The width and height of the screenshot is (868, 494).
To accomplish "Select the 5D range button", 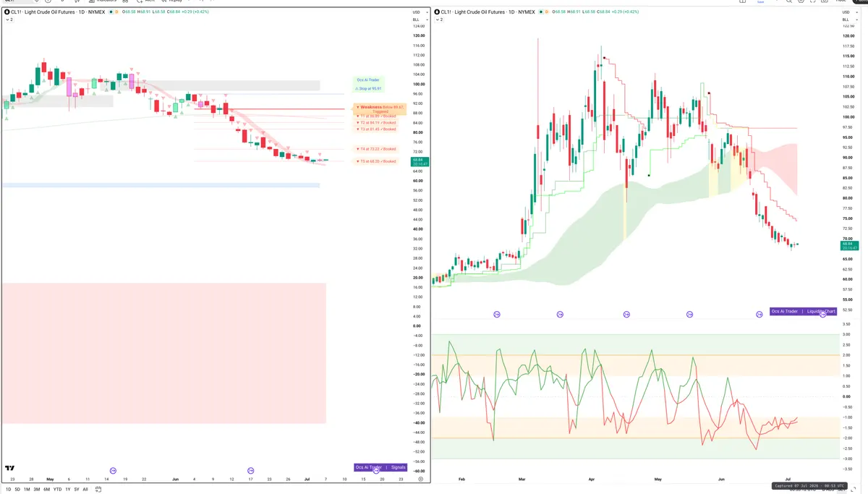I will [17, 489].
